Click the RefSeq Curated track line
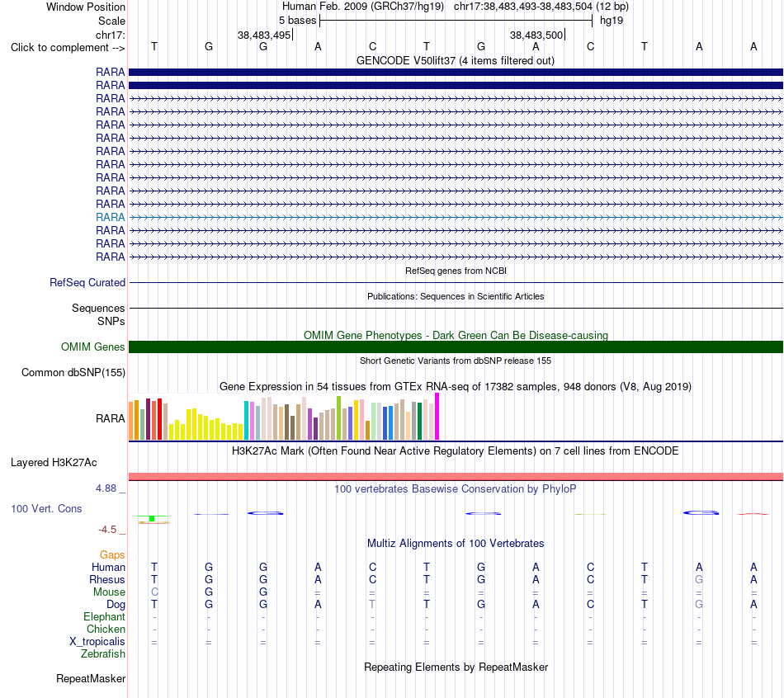The height and width of the screenshot is (698, 784). click(456, 282)
